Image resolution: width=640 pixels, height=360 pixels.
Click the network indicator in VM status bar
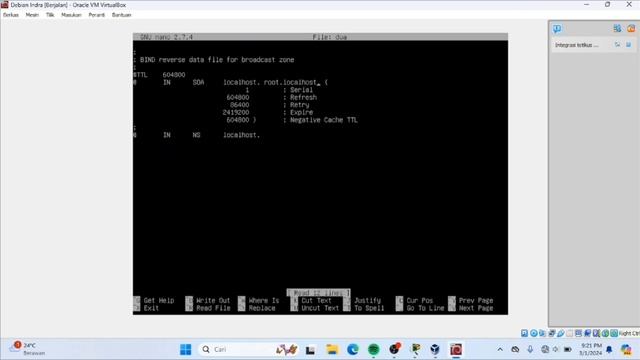[552, 333]
